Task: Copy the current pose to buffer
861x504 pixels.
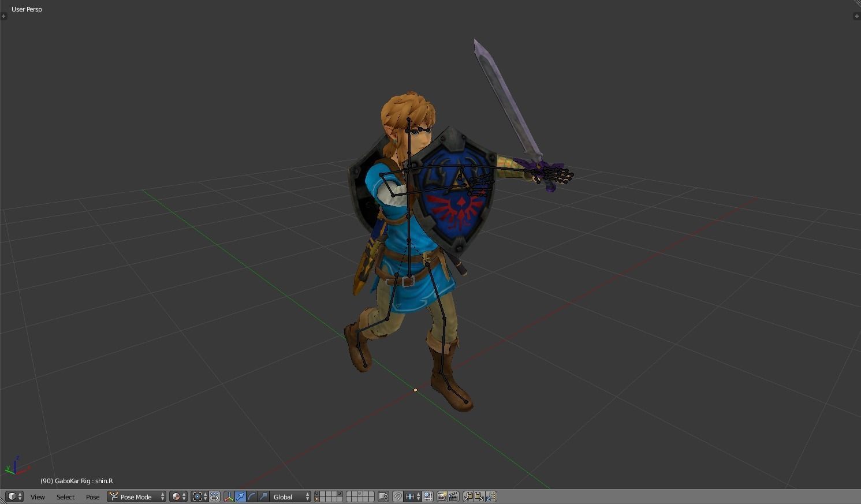Action: pyautogui.click(x=468, y=496)
